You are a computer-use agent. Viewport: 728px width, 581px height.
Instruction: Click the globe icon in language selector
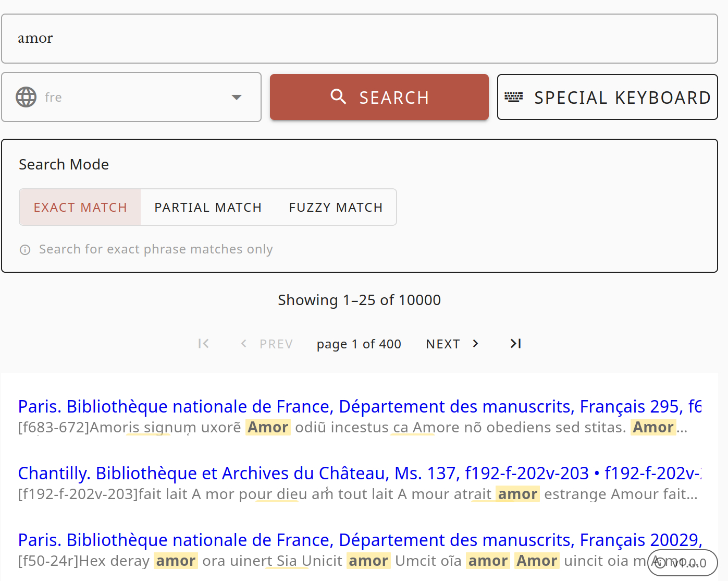coord(26,97)
